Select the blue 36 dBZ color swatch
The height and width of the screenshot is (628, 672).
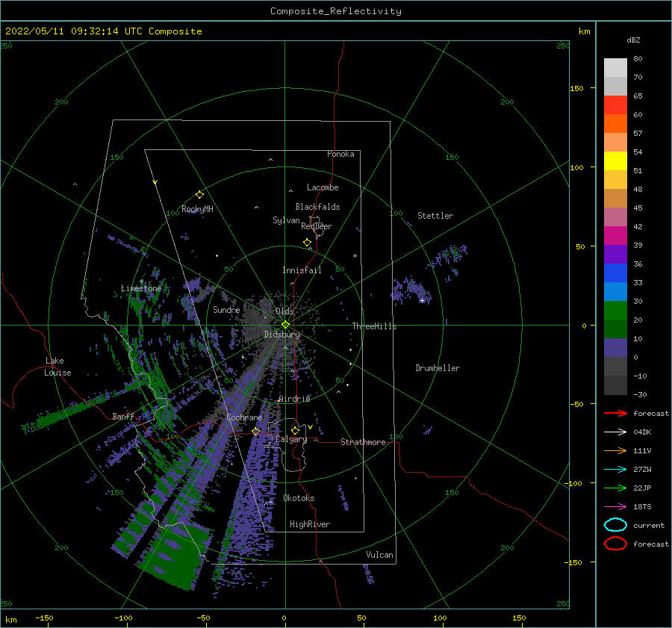(615, 273)
